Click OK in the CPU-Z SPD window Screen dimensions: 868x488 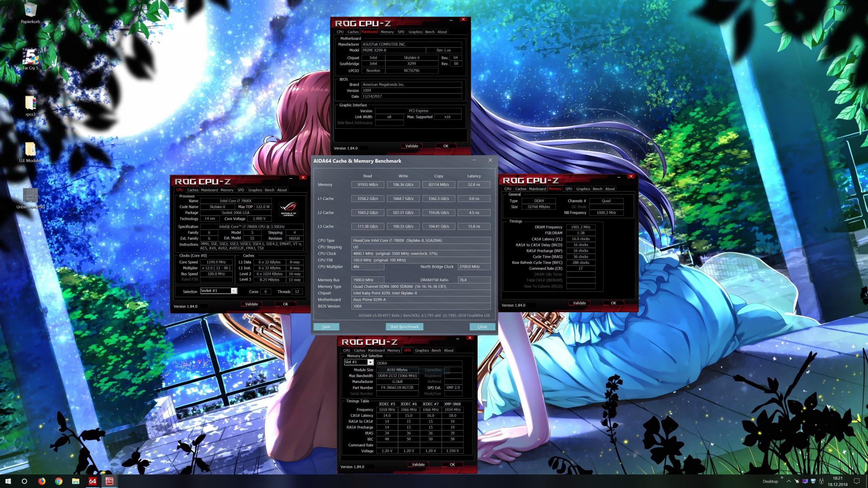tap(452, 464)
